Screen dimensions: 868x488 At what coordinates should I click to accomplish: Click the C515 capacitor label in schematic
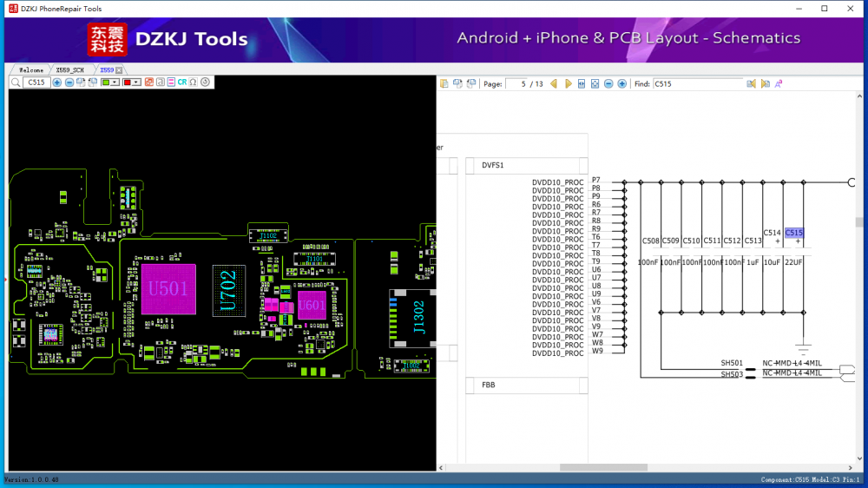click(793, 233)
